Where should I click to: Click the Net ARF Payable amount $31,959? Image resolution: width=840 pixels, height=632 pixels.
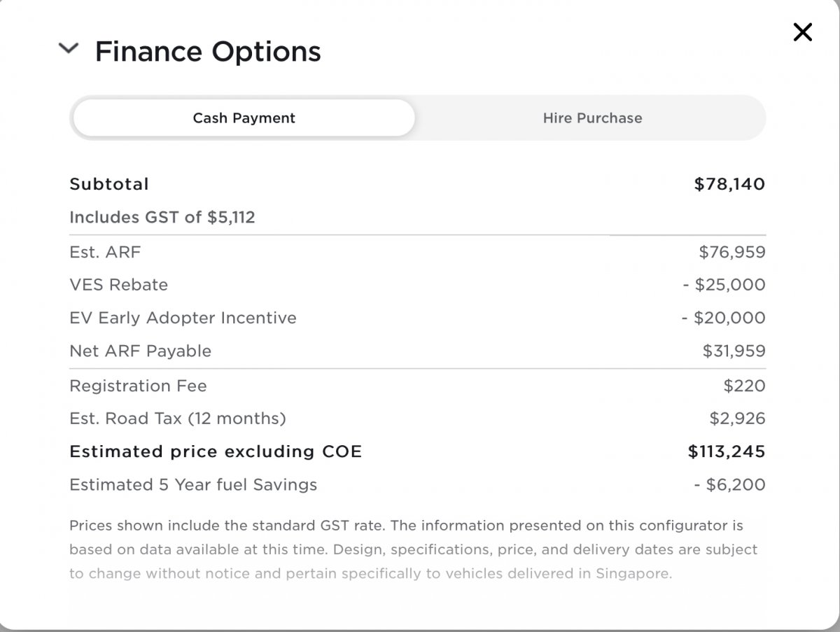734,351
